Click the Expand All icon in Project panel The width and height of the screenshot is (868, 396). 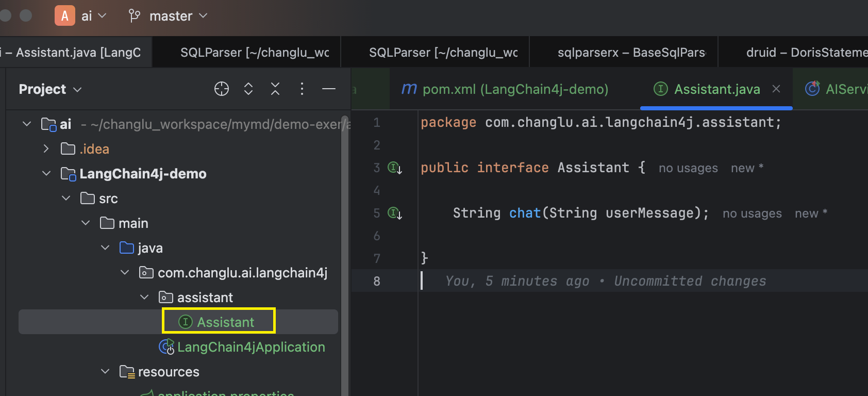pyautogui.click(x=248, y=89)
